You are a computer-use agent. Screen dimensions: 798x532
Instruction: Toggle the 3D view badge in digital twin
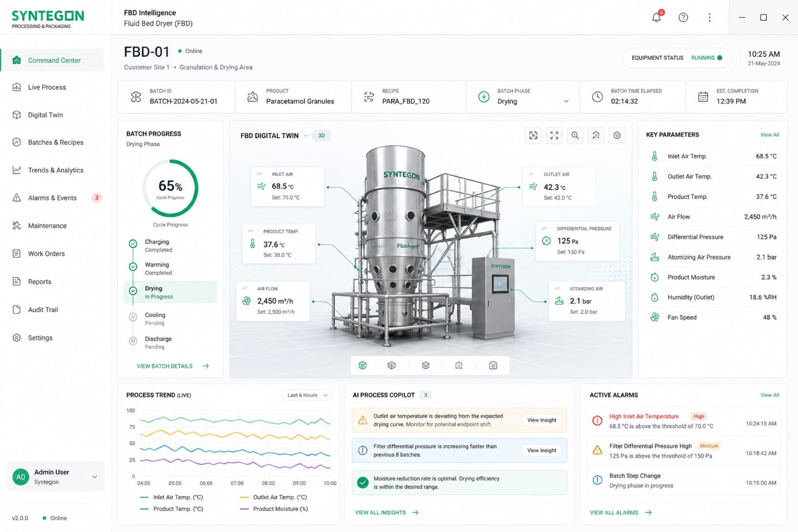click(x=321, y=136)
